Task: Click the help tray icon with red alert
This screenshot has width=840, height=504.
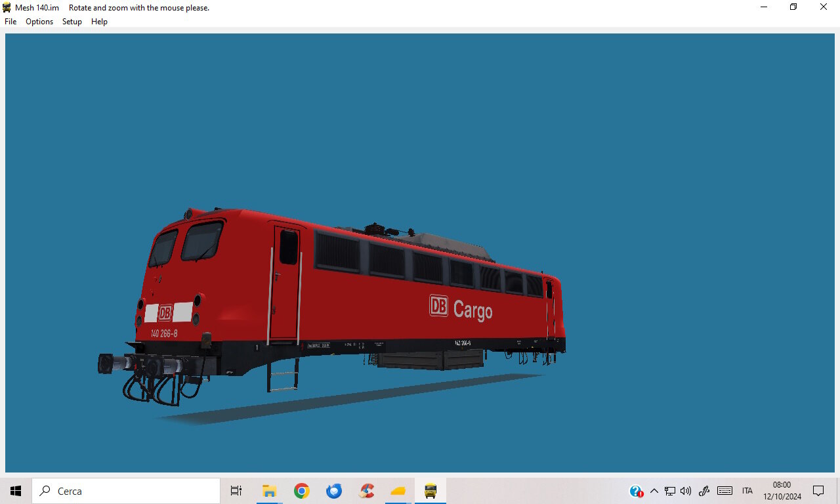Action: pyautogui.click(x=636, y=491)
